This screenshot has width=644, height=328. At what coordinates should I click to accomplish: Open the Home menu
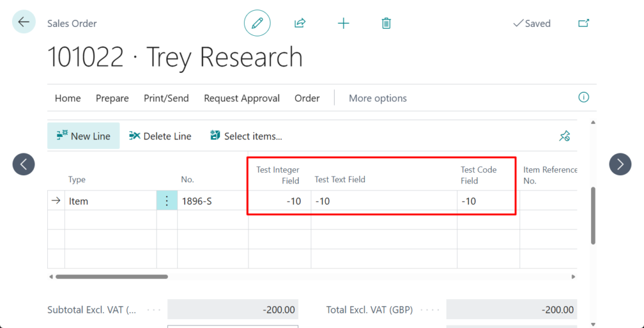67,98
